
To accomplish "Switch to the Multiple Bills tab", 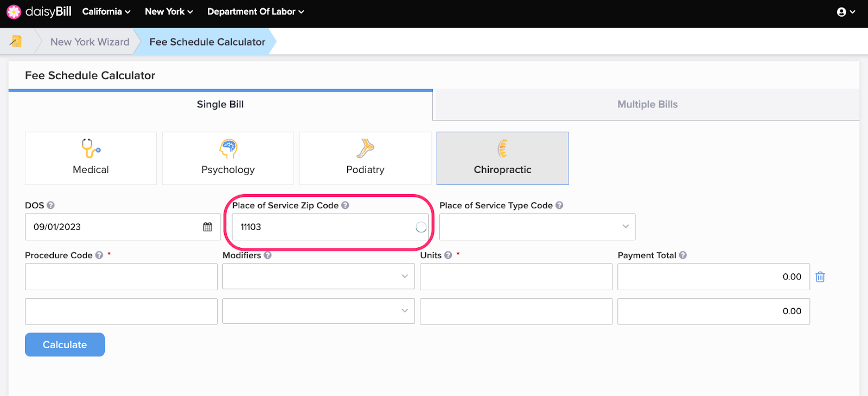I will tap(647, 105).
